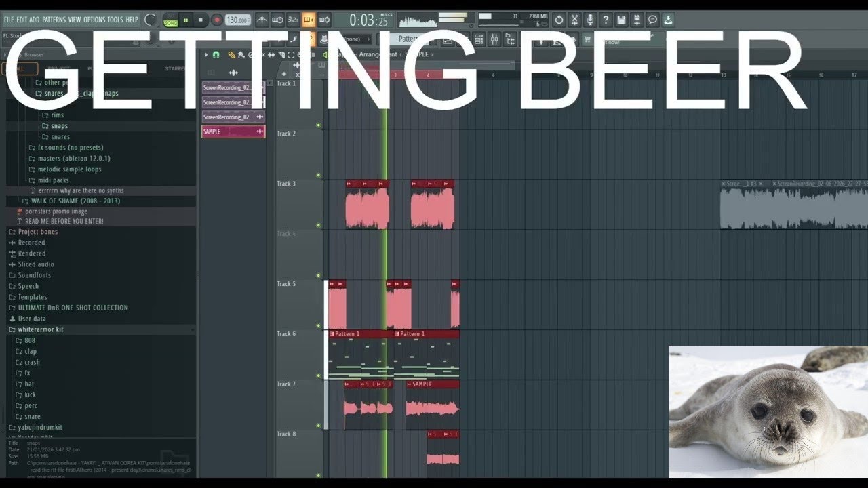This screenshot has width=868, height=488.
Task: Enable wait for input before recording
Action: [277, 20]
